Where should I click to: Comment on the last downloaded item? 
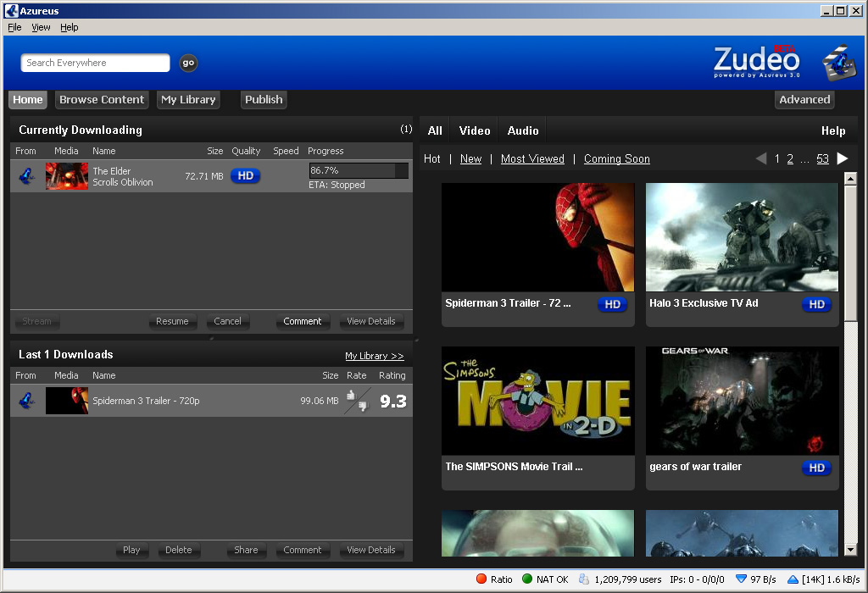pos(303,550)
